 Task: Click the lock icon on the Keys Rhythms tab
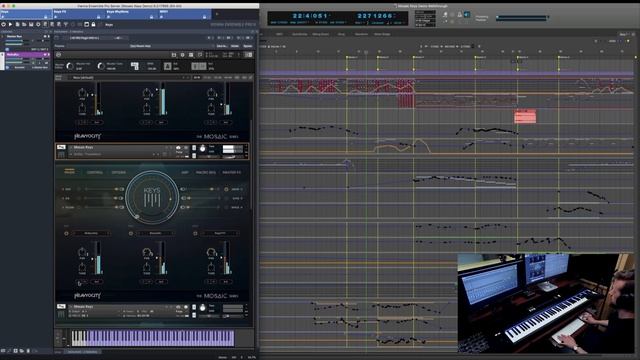(x=151, y=17)
